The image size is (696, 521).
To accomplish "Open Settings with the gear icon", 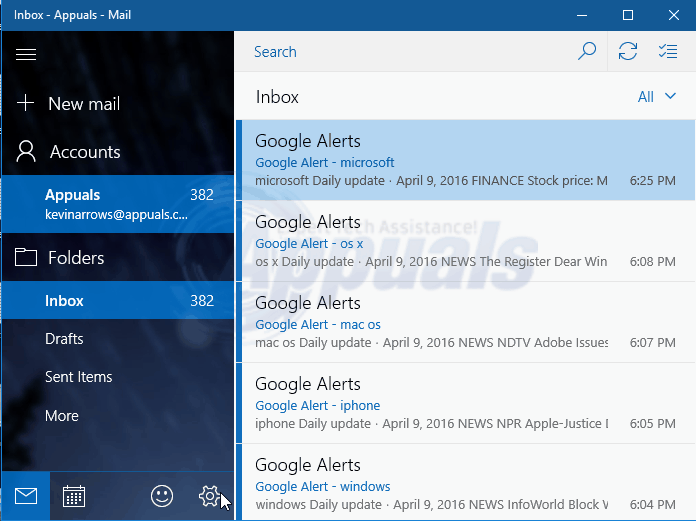I will pyautogui.click(x=210, y=496).
